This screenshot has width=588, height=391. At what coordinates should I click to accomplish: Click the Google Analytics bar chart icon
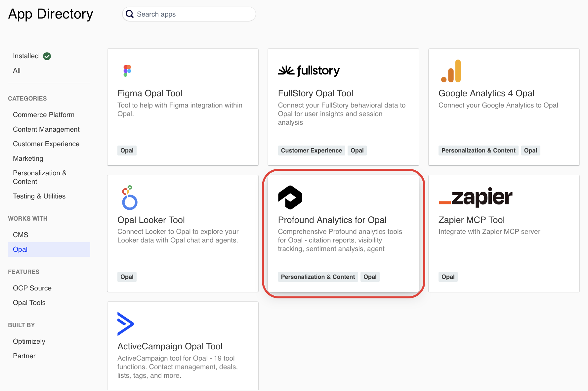[x=451, y=71]
